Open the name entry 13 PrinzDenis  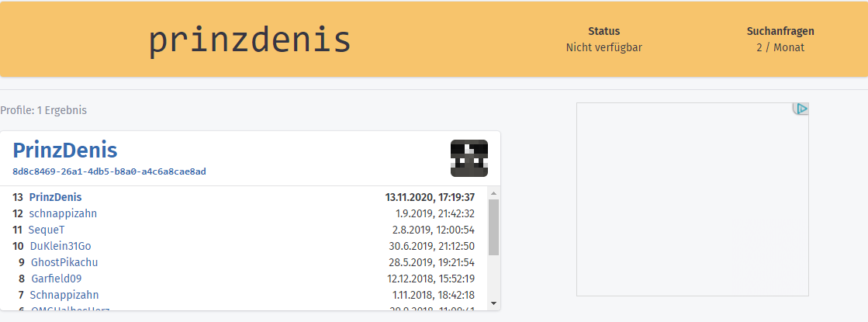click(x=55, y=197)
